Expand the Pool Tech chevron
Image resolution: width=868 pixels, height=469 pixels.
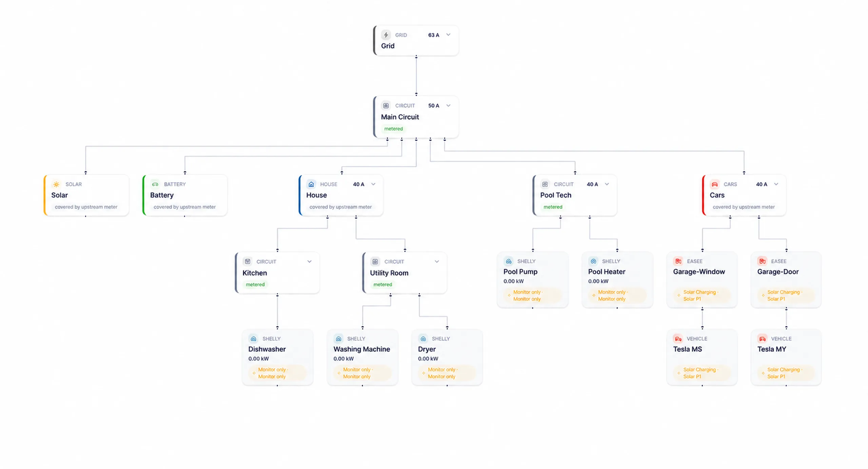click(x=607, y=184)
